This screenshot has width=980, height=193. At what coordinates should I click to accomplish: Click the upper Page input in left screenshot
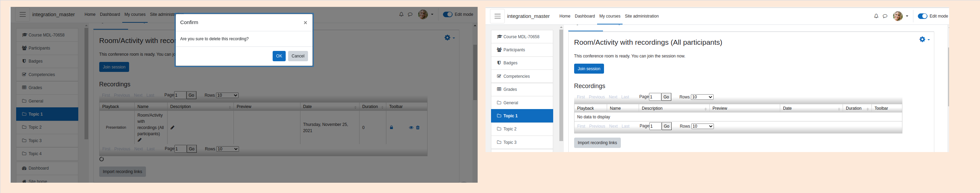[180, 95]
